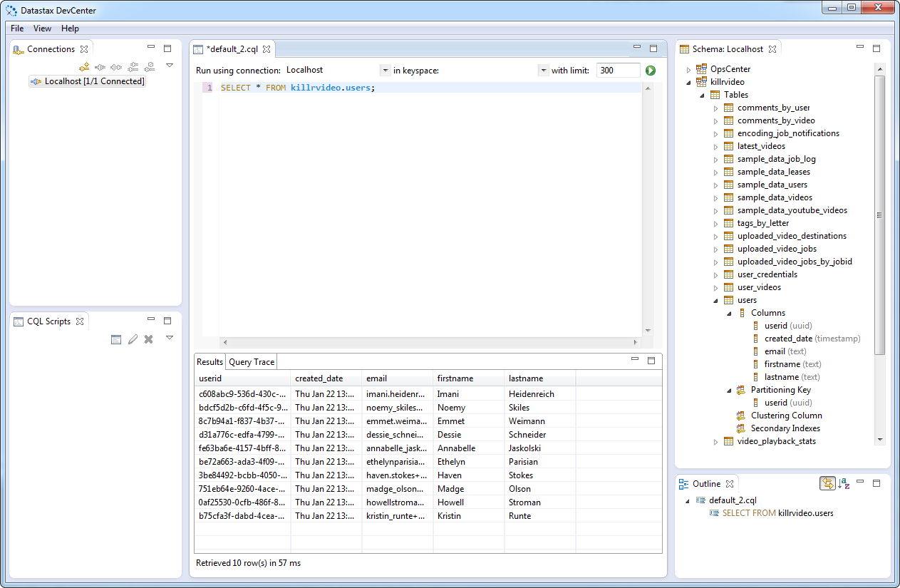Expand the user_credentials table node
900x588 pixels.
click(x=716, y=274)
